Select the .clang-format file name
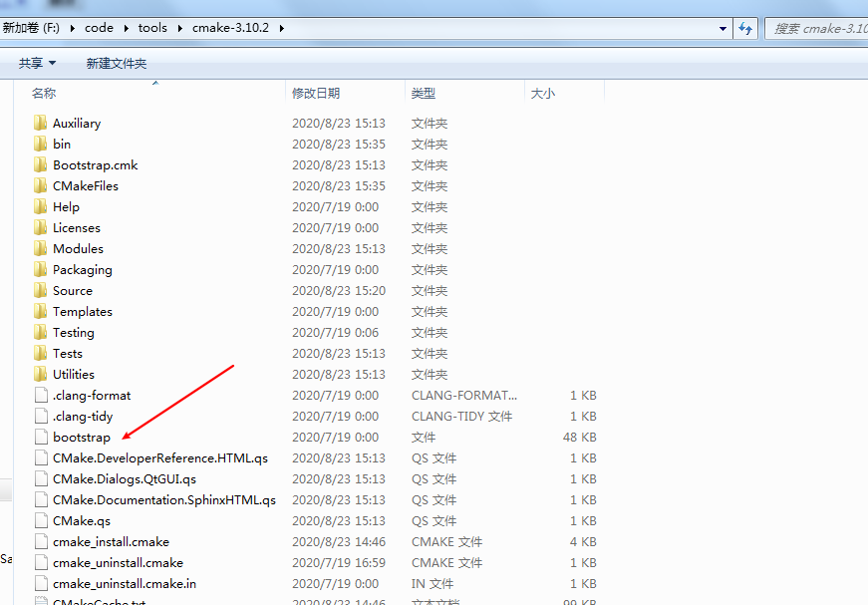This screenshot has width=868, height=605. tap(92, 396)
